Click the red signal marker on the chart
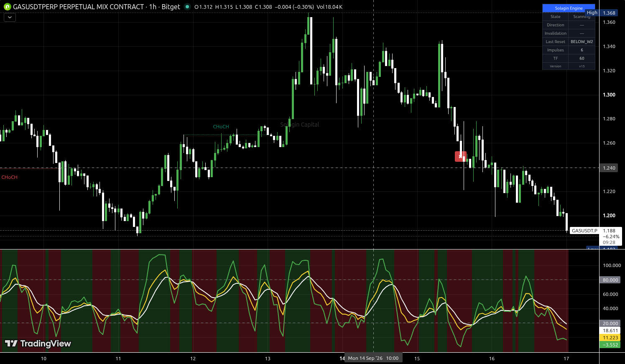 coord(460,156)
